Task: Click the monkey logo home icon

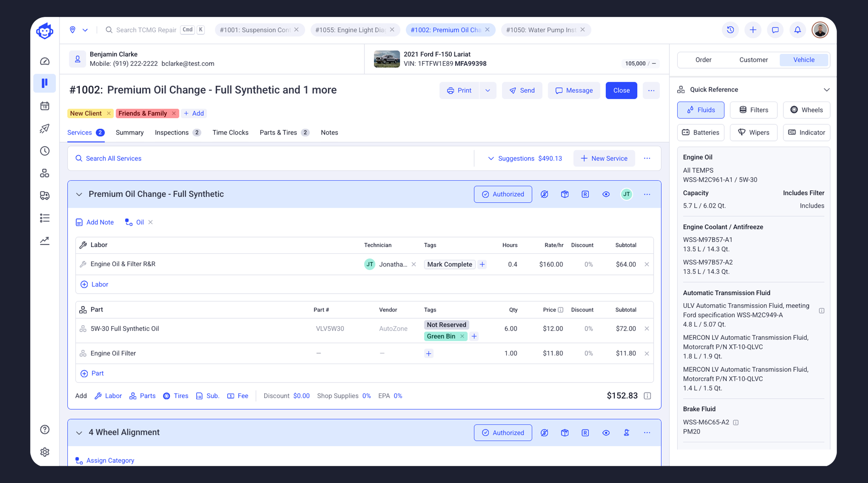Action: (45, 31)
